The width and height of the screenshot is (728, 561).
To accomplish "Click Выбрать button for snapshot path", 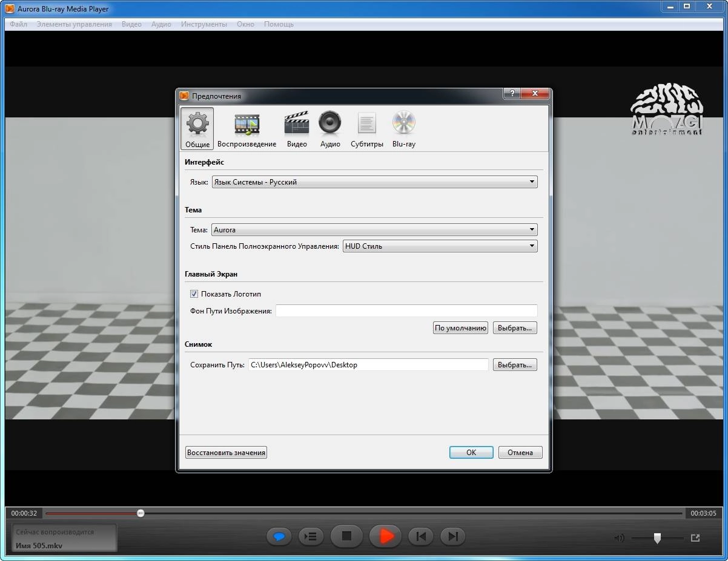I will click(515, 365).
